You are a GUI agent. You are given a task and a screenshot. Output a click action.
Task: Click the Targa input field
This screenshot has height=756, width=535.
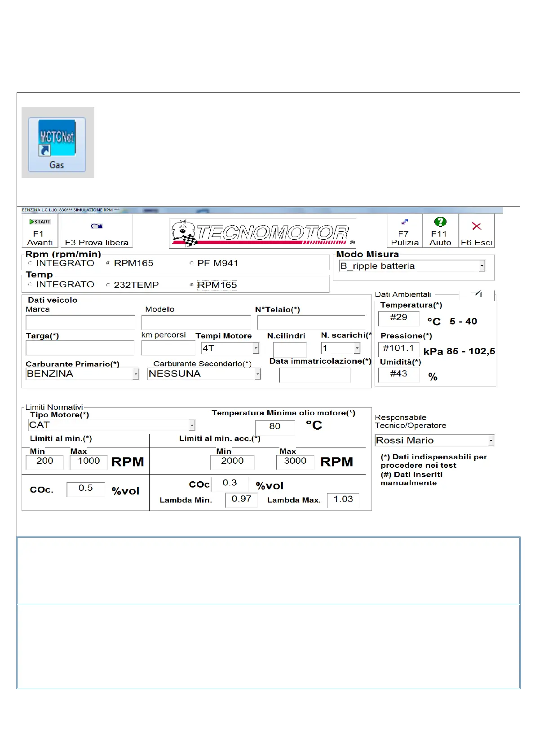[x=80, y=348]
